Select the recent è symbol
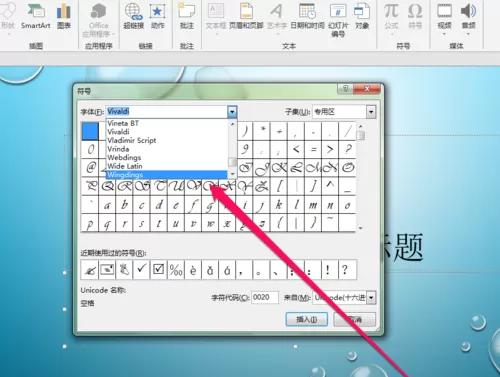This screenshot has width=500, height=377. click(x=193, y=269)
